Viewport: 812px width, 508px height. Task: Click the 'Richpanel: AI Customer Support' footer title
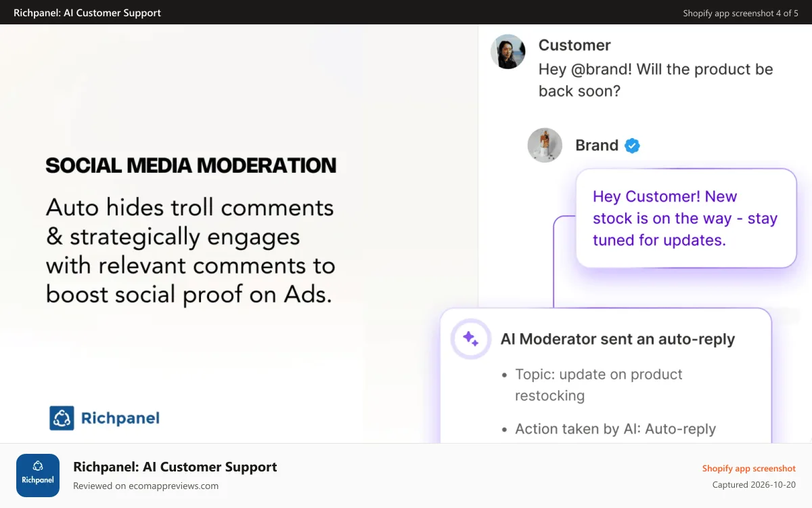pos(175,467)
